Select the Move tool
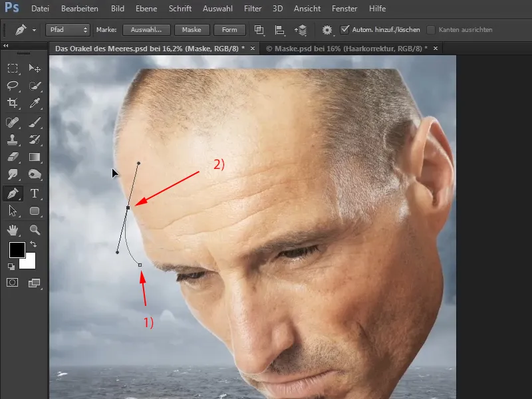This screenshot has height=399, width=532. (x=35, y=68)
